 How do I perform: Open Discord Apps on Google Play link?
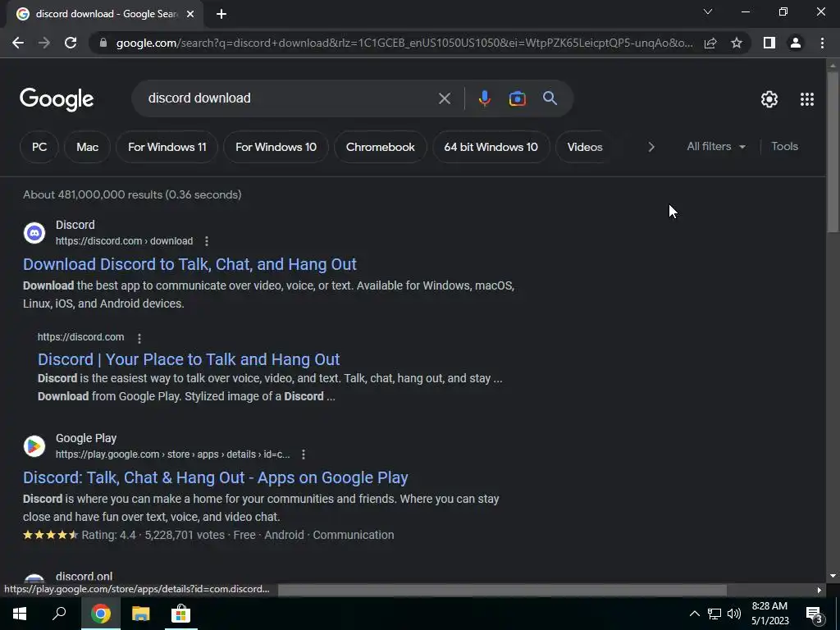click(x=216, y=477)
